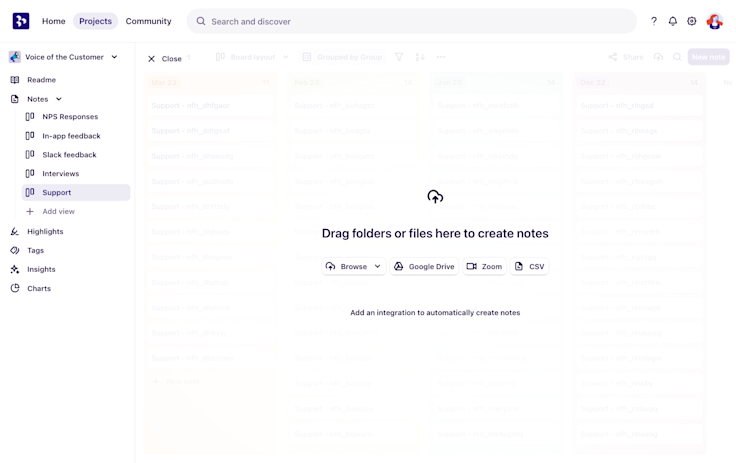The image size is (736, 463).
Task: Click the Slack feedback board icon
Action: 30,154
